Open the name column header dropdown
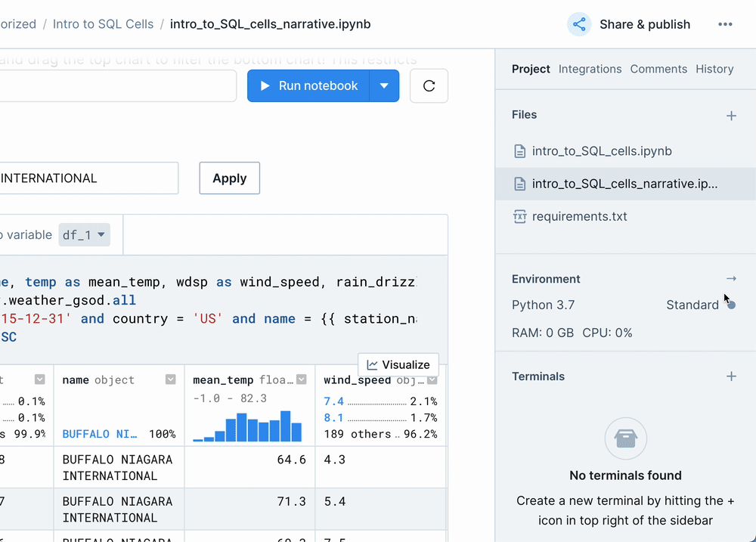Viewport: 756px width, 542px height. (x=170, y=379)
